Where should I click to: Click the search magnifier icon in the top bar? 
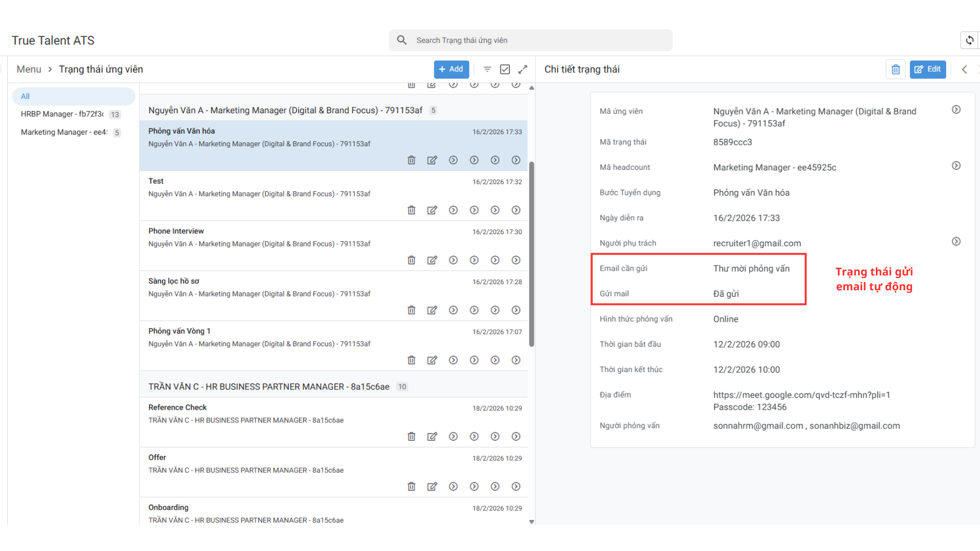pyautogui.click(x=402, y=40)
